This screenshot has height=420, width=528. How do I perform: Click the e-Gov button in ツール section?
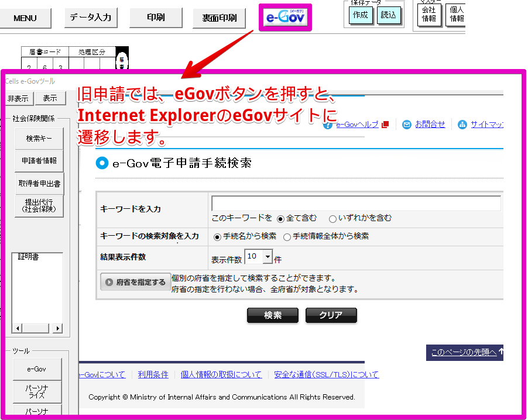click(x=37, y=369)
